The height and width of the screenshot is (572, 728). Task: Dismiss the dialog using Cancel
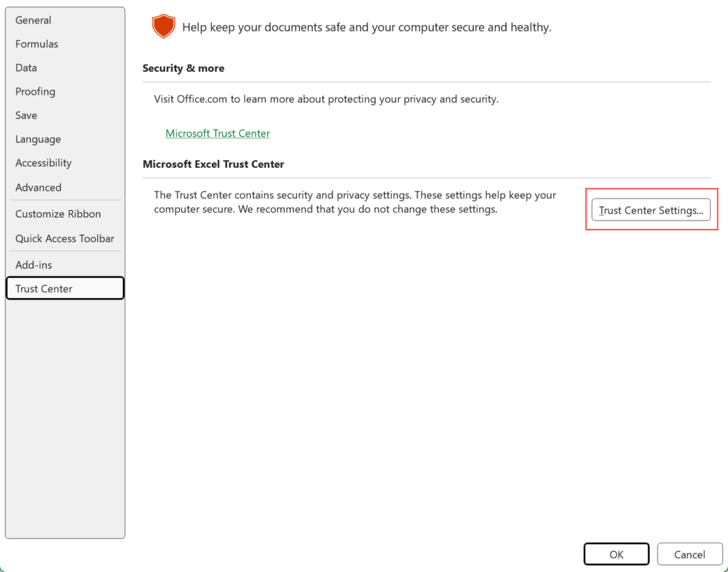coord(689,554)
